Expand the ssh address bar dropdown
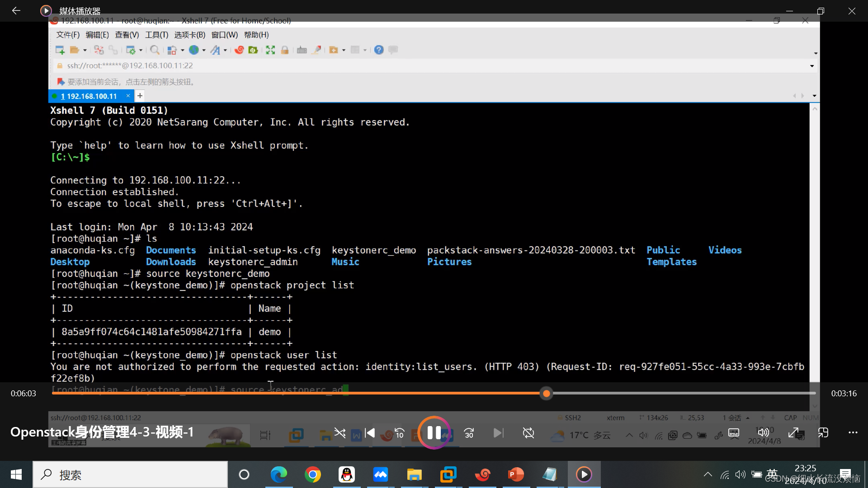868x488 pixels. [x=811, y=66]
